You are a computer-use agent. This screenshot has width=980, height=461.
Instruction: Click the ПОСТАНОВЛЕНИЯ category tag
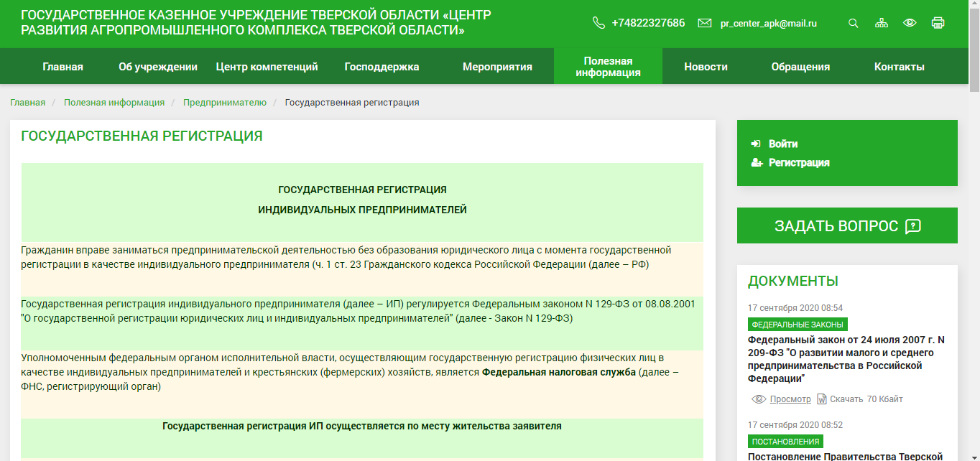tap(785, 442)
